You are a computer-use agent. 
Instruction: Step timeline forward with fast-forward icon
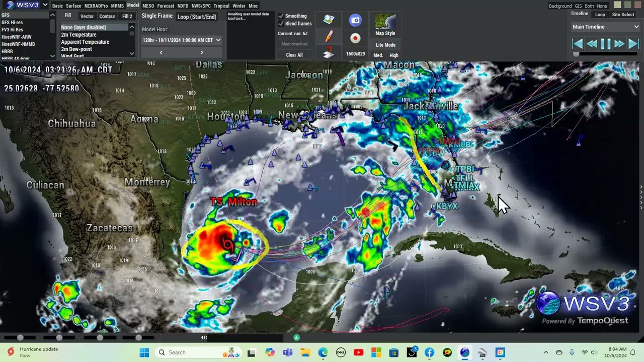619,44
